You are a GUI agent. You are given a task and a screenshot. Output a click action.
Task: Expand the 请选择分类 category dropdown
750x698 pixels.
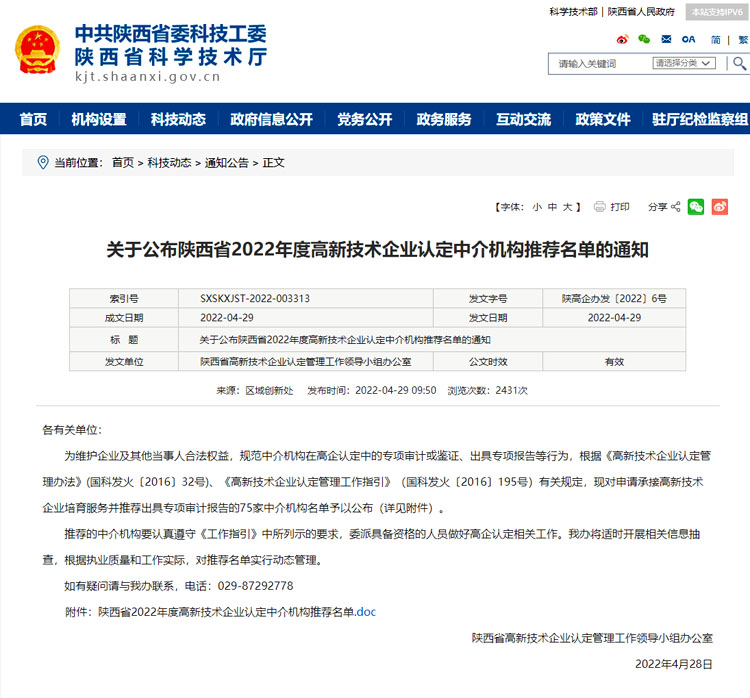click(684, 63)
